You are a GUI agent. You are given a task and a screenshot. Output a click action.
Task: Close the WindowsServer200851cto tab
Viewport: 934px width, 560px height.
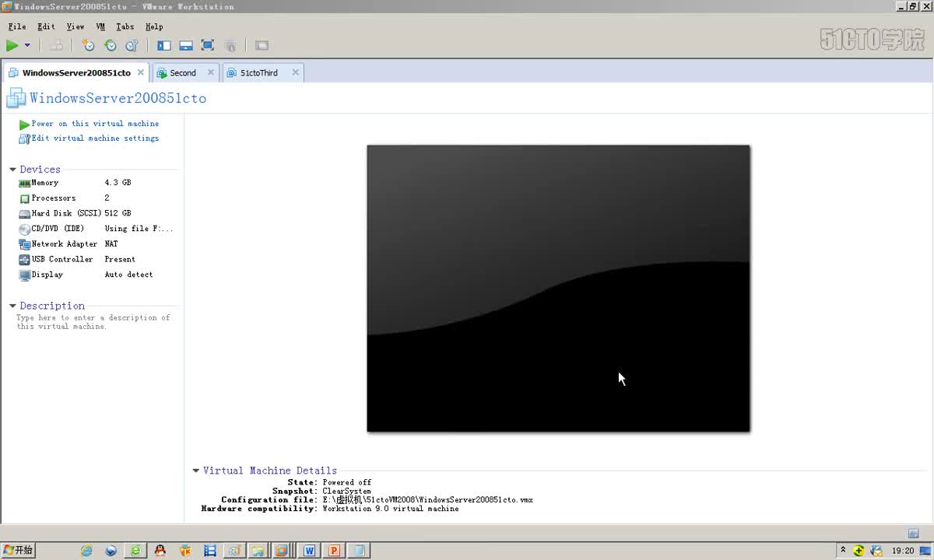click(x=141, y=72)
